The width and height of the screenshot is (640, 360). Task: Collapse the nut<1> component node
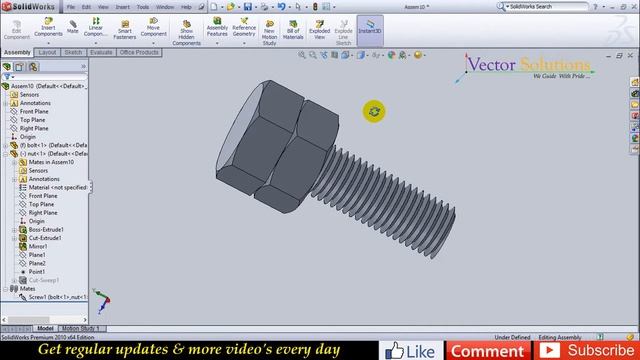point(5,154)
